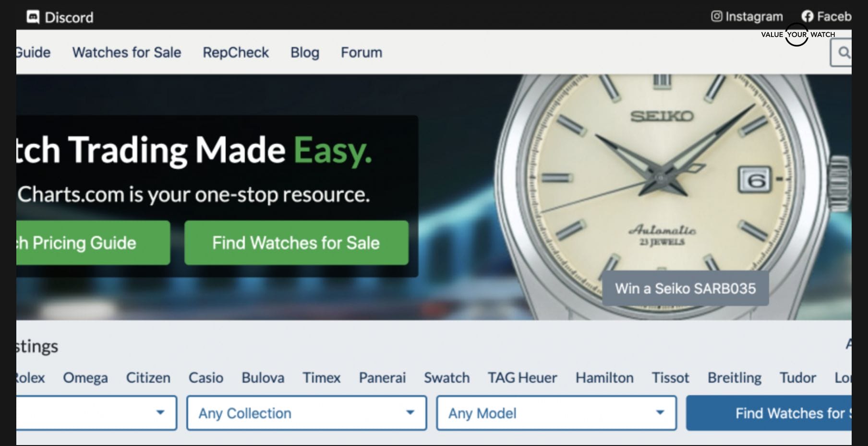The width and height of the screenshot is (868, 446).
Task: Click the Value Your Watch logo
Action: coord(797,35)
